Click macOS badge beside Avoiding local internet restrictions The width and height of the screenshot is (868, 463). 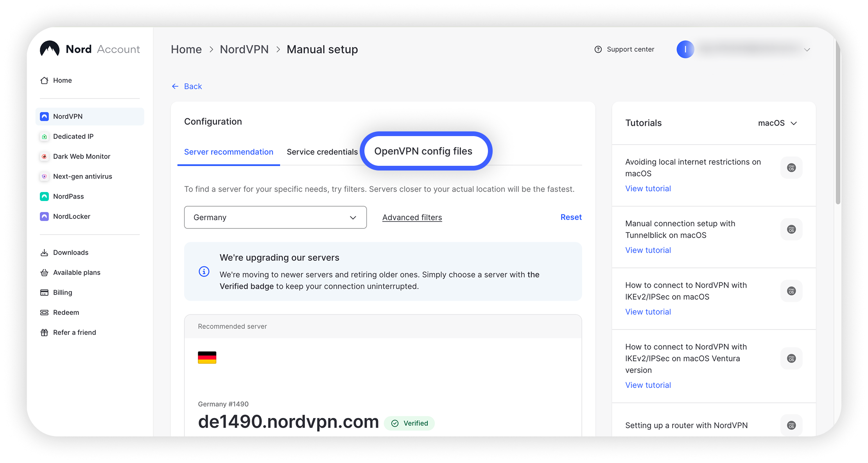(791, 168)
